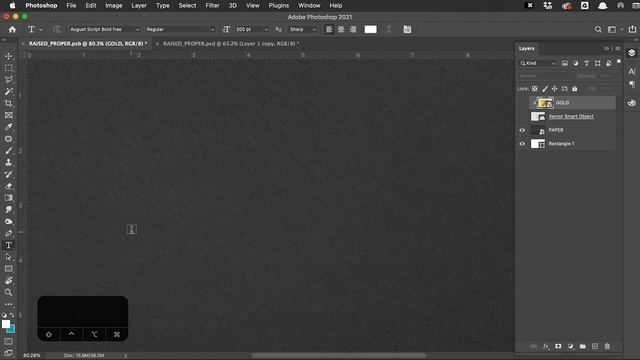The image size is (640, 360).
Task: Toggle filter for adjustment layers
Action: click(576, 63)
